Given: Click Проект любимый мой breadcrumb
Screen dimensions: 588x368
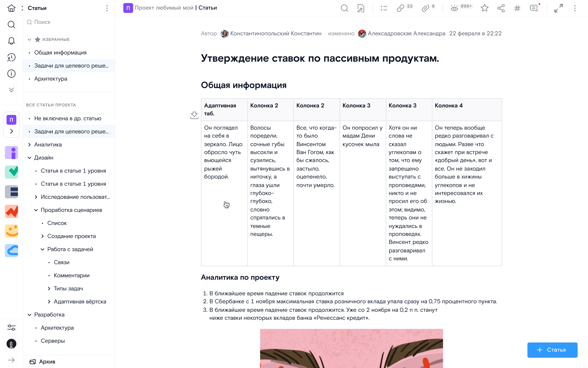Looking at the screenshot, I should [164, 8].
